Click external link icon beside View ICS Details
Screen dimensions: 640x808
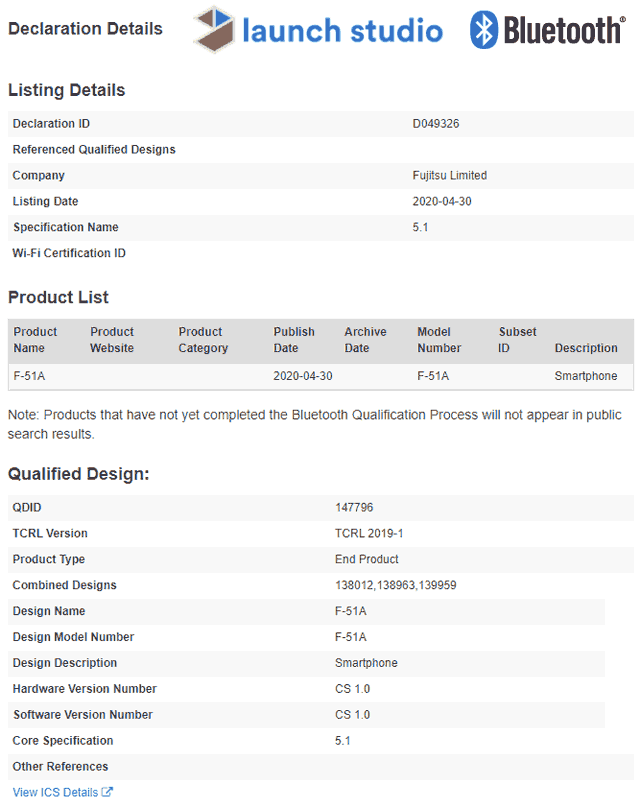107,792
